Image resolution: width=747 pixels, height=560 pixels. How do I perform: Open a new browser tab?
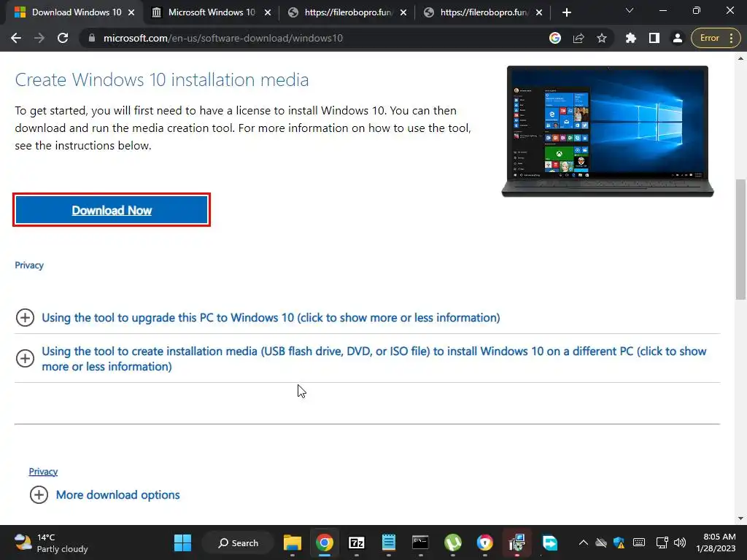(566, 12)
